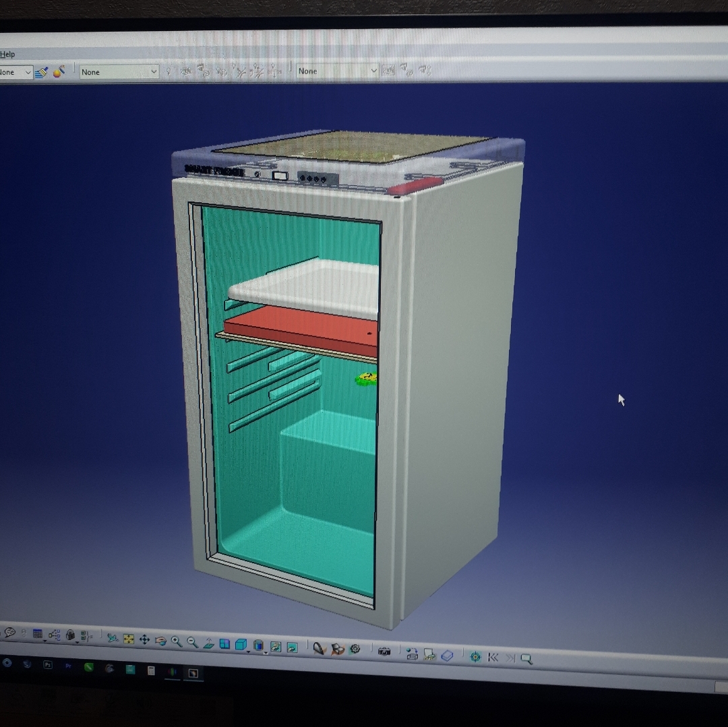Click the Normal View icon

(208, 643)
